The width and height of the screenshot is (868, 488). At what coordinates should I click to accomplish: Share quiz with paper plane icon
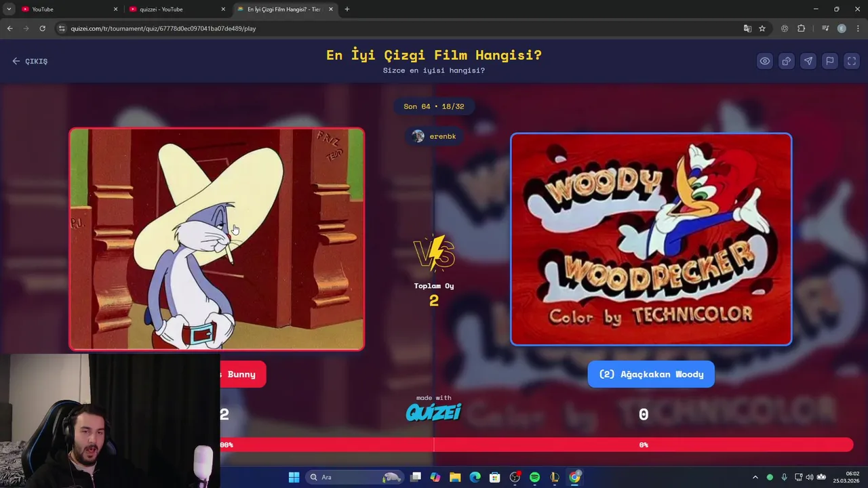(x=808, y=61)
